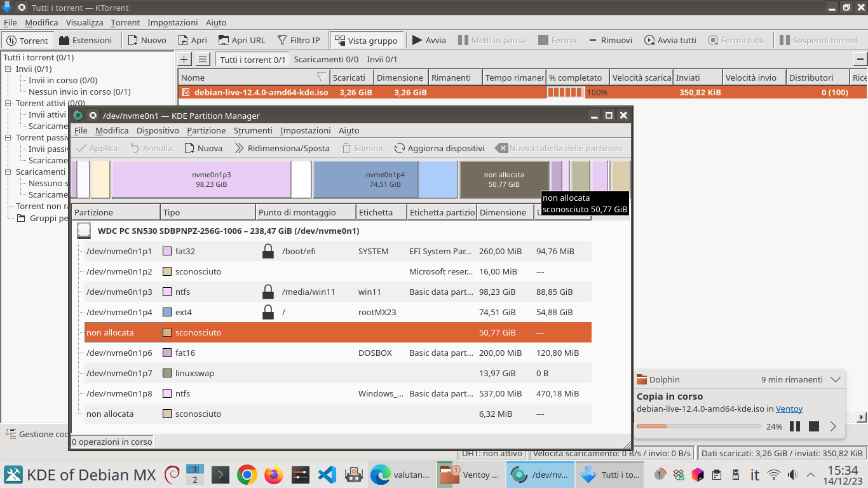
Task: Open the Filtro IP dialog
Action: click(299, 40)
